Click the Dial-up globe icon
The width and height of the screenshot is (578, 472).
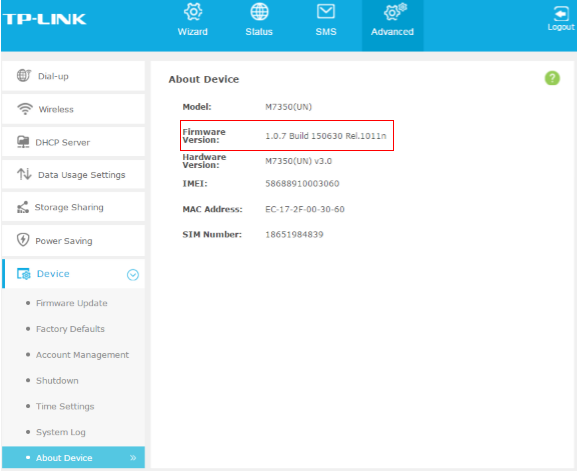(x=24, y=76)
